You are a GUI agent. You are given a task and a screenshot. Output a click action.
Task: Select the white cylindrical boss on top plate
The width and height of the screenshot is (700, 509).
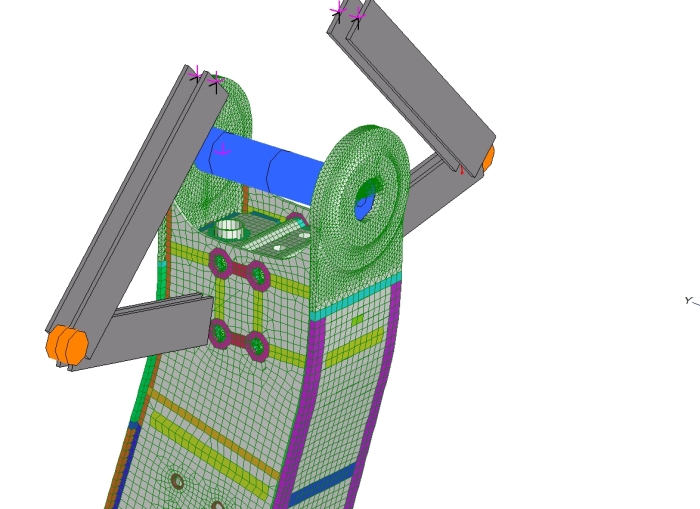coord(230,228)
